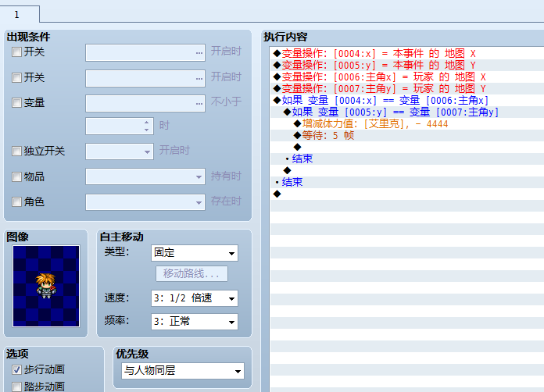544x392 pixels.
Task: Open the second 开关 switch selector field
Action: (145, 78)
